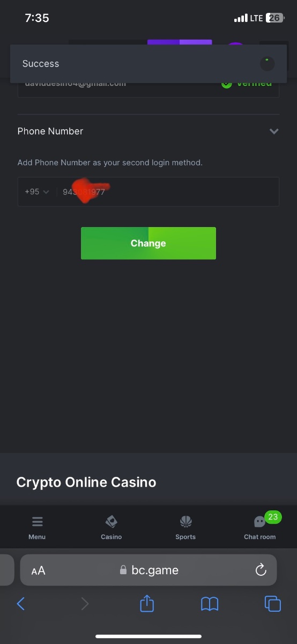Click the green Change button
Image resolution: width=297 pixels, height=644 pixels.
click(x=148, y=243)
